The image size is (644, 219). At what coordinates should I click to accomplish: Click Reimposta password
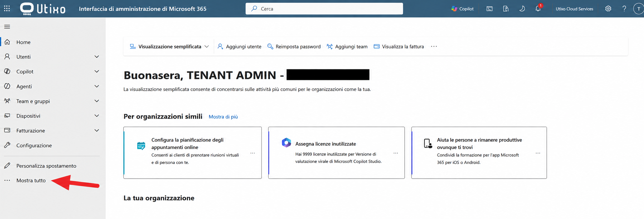point(294,46)
